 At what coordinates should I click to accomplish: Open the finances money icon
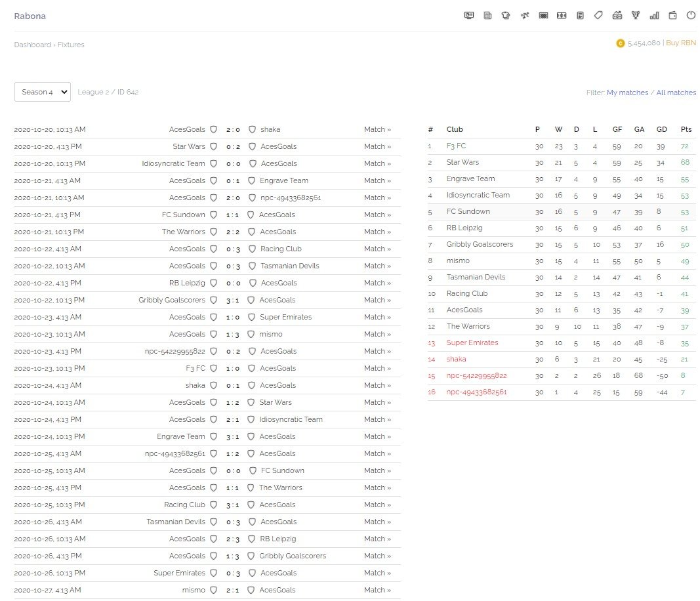[617, 16]
